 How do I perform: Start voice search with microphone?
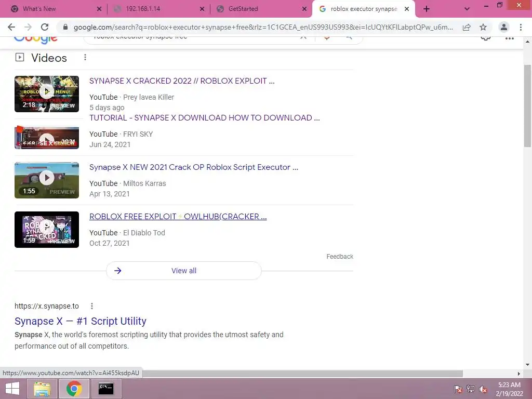[327, 37]
